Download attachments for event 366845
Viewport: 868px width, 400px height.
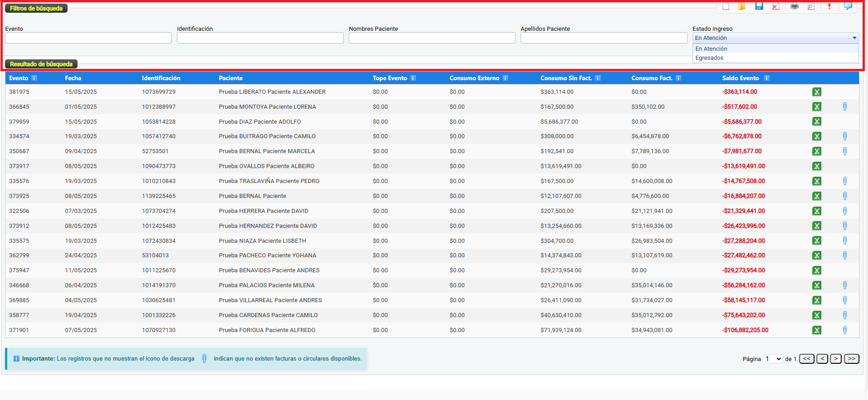click(845, 107)
